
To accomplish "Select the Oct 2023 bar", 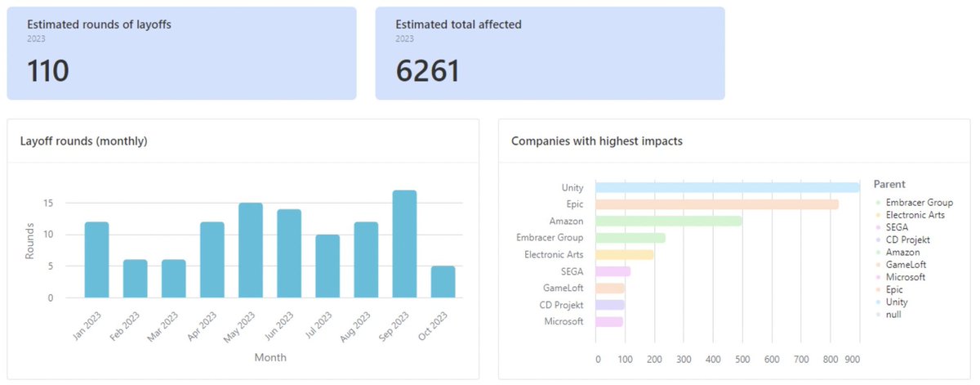I will (443, 282).
